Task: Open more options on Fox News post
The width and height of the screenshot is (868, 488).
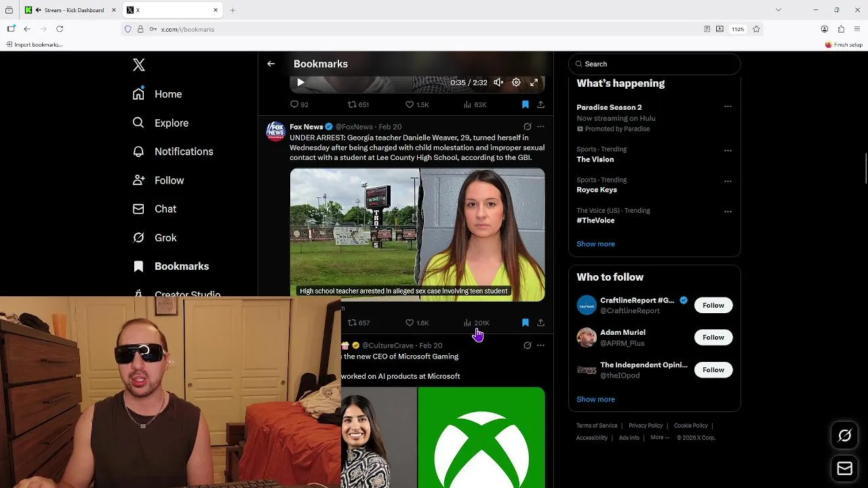Action: [540, 127]
